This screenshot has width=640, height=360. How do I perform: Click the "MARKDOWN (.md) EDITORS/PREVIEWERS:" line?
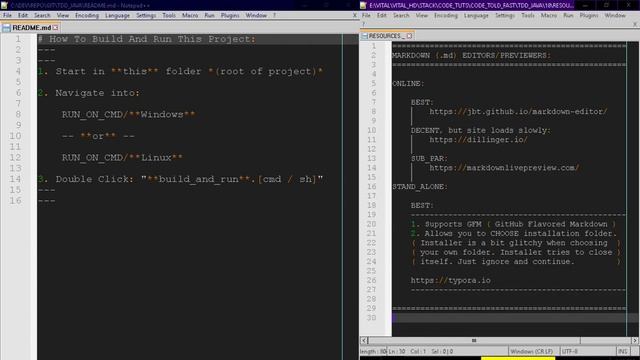[471, 55]
